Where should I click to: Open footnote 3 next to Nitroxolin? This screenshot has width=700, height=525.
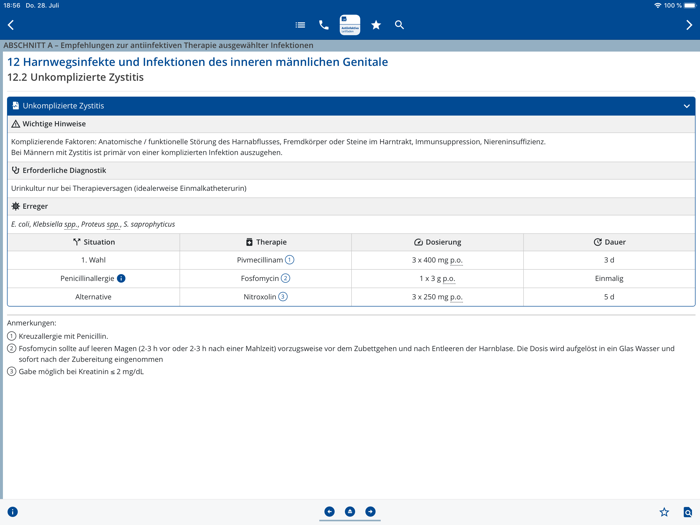pos(283,297)
